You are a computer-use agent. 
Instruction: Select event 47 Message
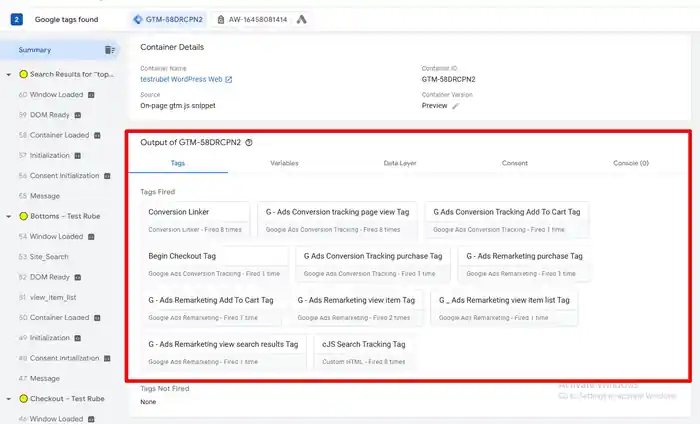click(39, 378)
